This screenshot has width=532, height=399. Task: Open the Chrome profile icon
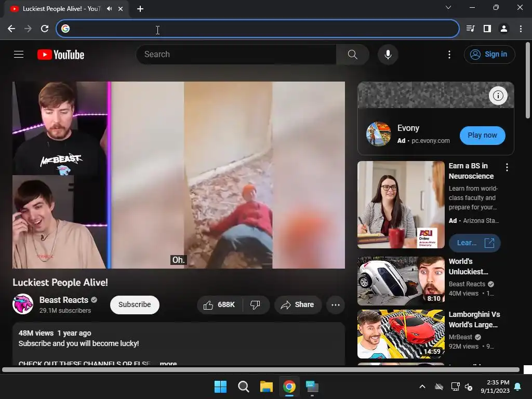pos(504,29)
